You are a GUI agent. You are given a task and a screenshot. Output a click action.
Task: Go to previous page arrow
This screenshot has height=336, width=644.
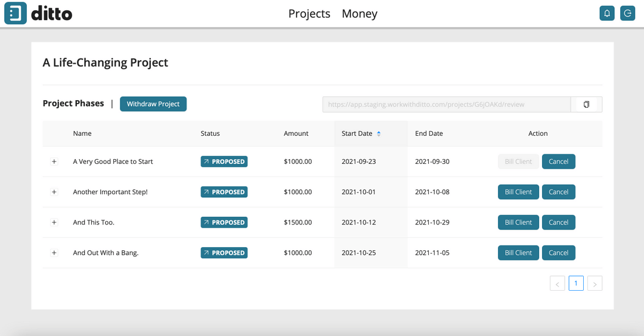coord(558,284)
